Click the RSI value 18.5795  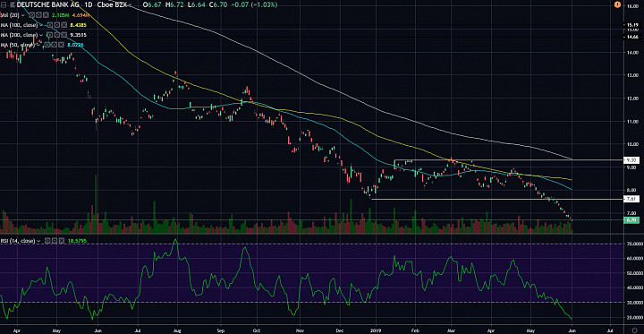click(x=77, y=241)
